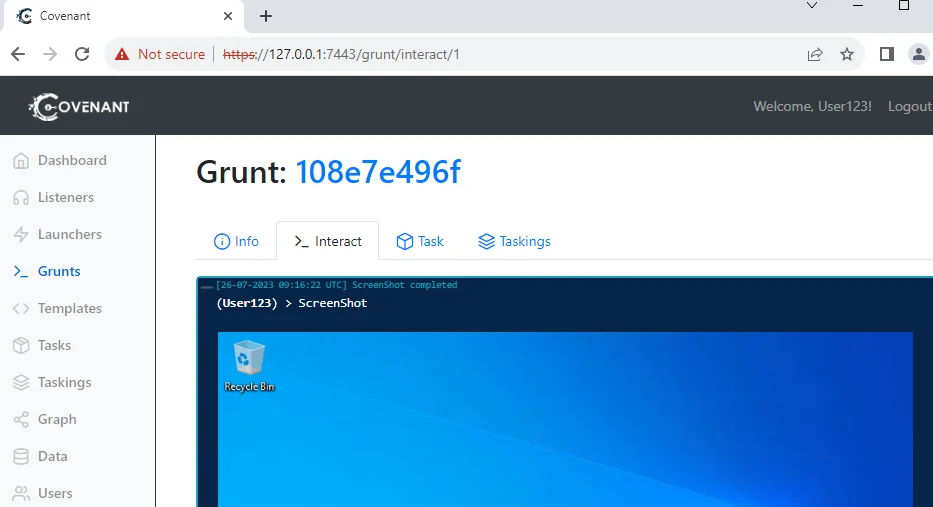The width and height of the screenshot is (933, 507).
Task: Click the Recycle Bin in the screenshot
Action: pyautogui.click(x=249, y=366)
